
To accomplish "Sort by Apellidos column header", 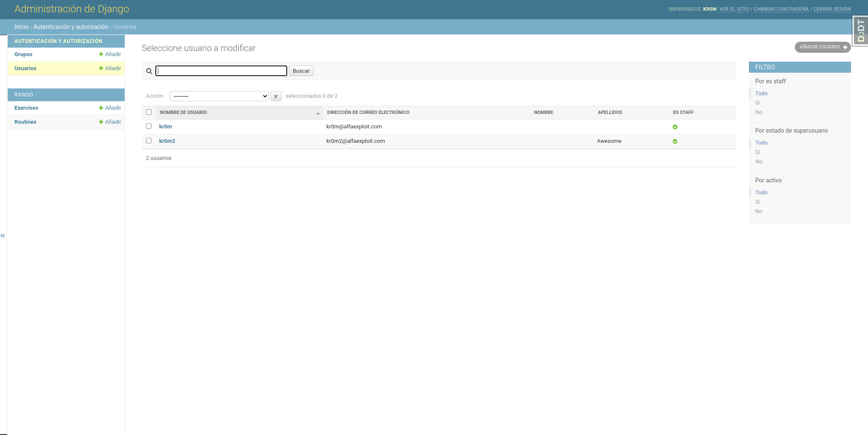I will point(610,113).
